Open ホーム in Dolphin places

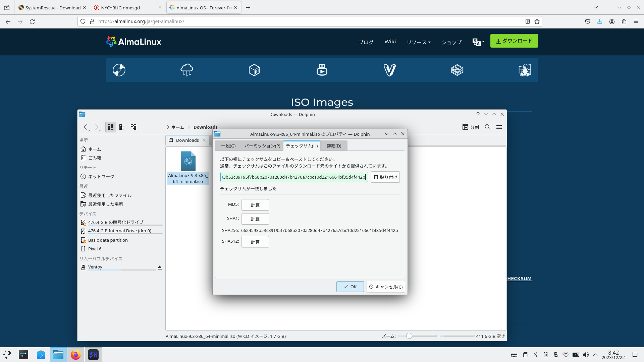click(x=121, y=149)
